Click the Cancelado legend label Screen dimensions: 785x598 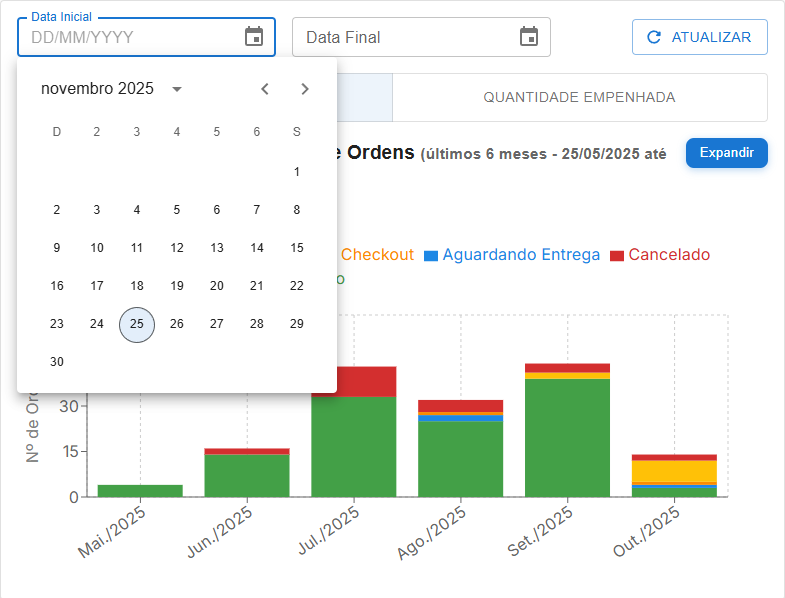669,254
